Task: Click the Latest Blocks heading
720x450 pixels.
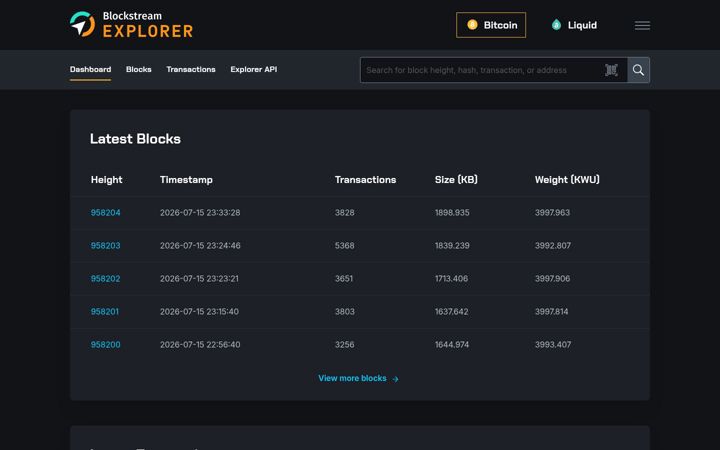Action: (135, 139)
